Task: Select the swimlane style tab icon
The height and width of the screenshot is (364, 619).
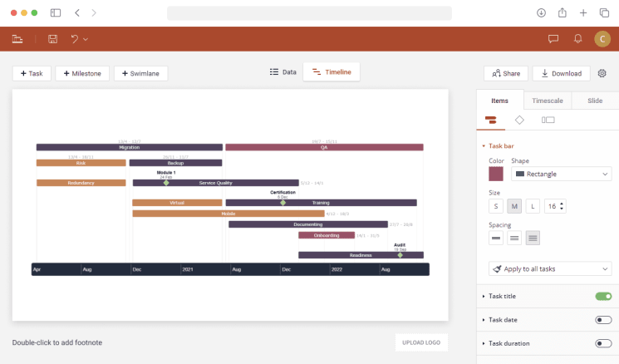Action: pos(548,121)
